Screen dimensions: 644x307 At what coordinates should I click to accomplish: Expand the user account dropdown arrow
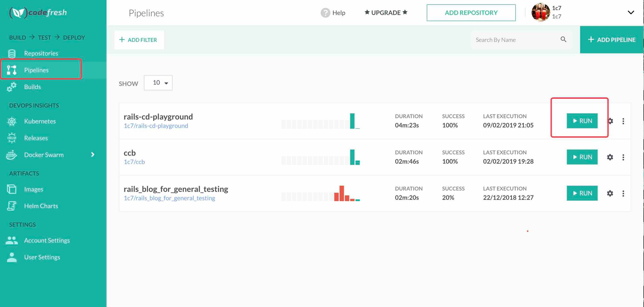click(x=630, y=13)
